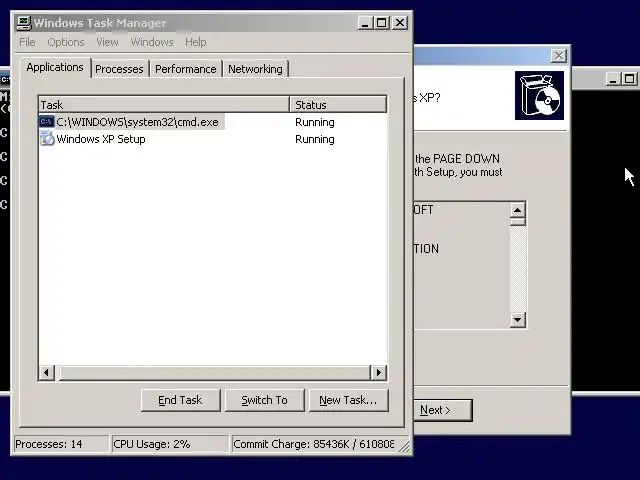Click the Task Manager window resize grip

click(404, 447)
